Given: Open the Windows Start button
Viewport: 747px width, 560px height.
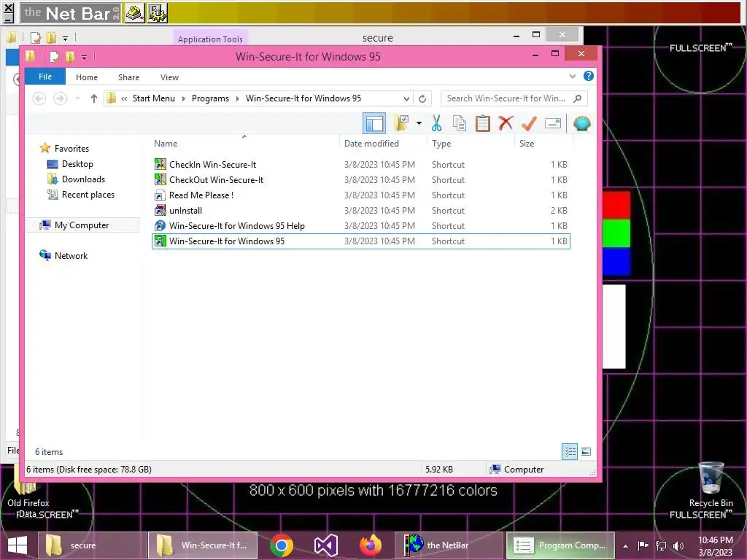Looking at the screenshot, I should click(18, 545).
